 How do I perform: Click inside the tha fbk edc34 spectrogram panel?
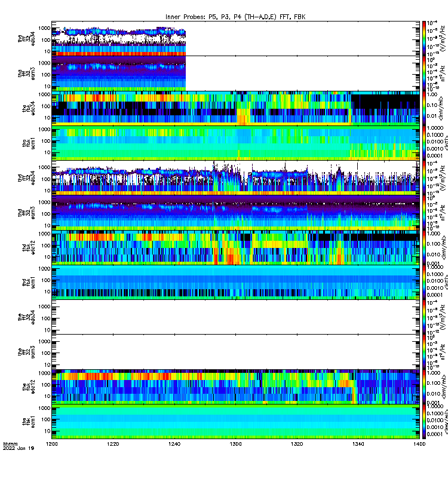235,108
